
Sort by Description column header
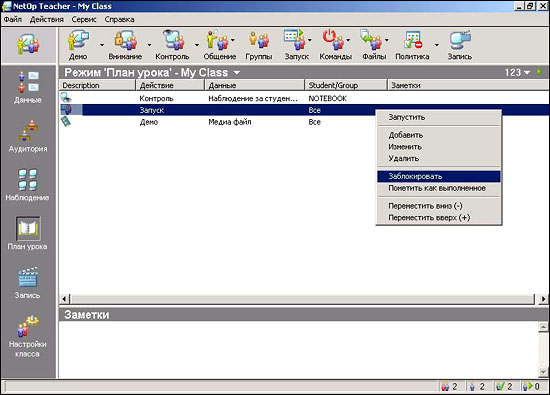[97, 85]
